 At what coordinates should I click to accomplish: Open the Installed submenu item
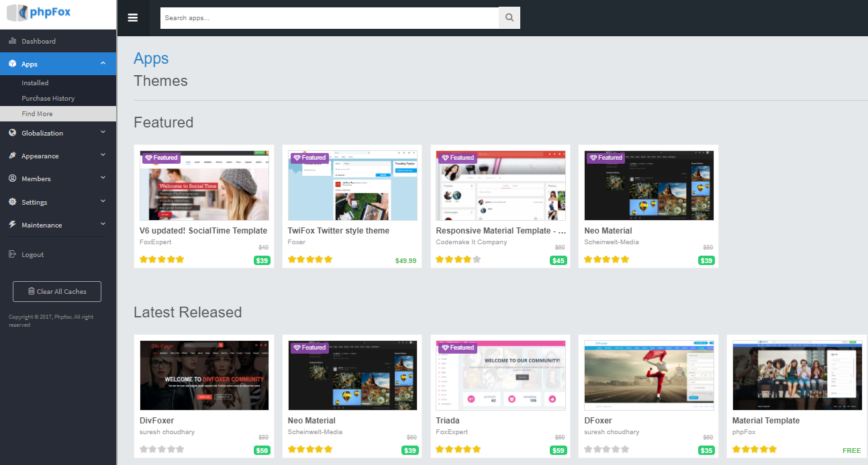click(x=35, y=83)
